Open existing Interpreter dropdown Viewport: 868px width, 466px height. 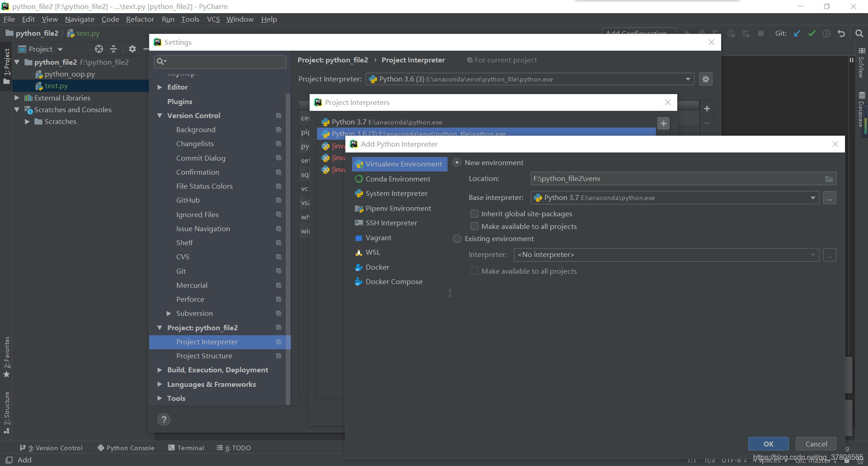pyautogui.click(x=813, y=255)
